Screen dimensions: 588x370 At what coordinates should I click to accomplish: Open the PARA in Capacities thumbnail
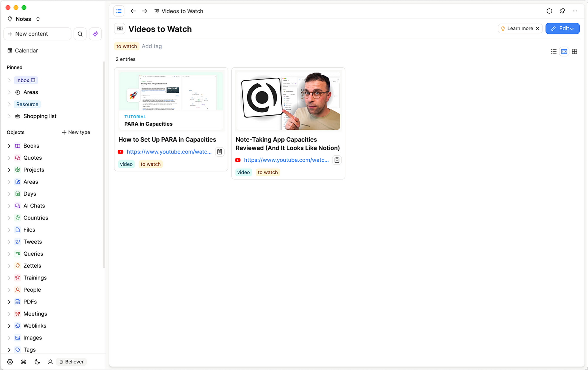tap(171, 101)
